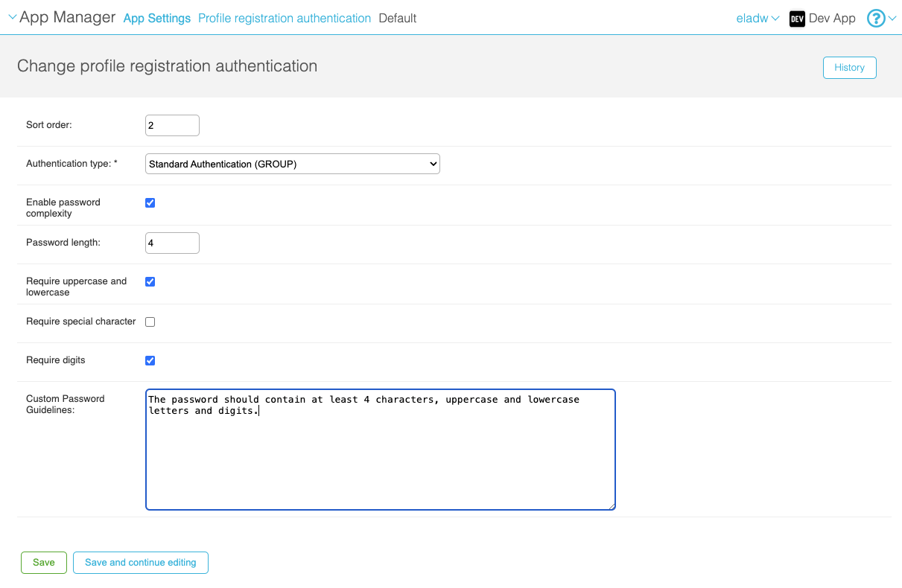The height and width of the screenshot is (588, 902).
Task: Toggle Require uppercase and lowercase checkbox
Action: [150, 281]
